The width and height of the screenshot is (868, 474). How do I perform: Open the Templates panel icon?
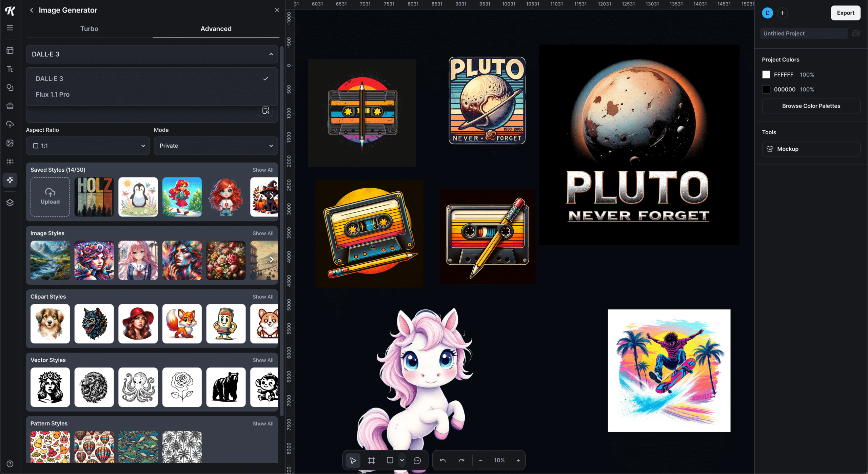coord(10,51)
